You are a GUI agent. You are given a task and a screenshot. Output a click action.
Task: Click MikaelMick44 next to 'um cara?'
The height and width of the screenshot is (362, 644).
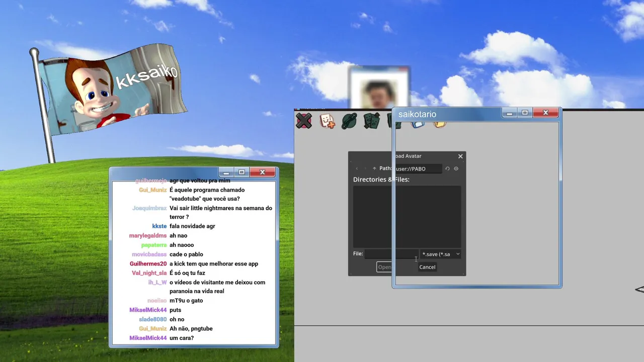[x=148, y=338]
